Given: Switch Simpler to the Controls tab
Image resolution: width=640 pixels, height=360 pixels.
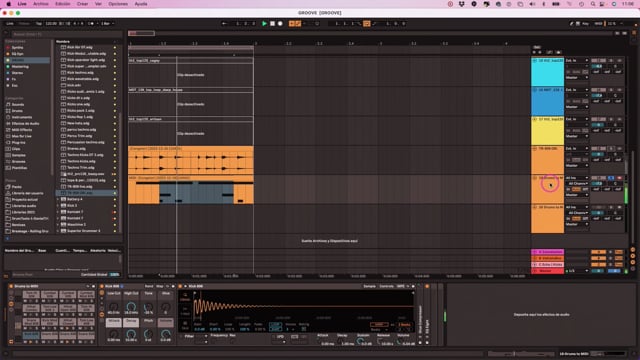Looking at the screenshot, I should [387, 286].
